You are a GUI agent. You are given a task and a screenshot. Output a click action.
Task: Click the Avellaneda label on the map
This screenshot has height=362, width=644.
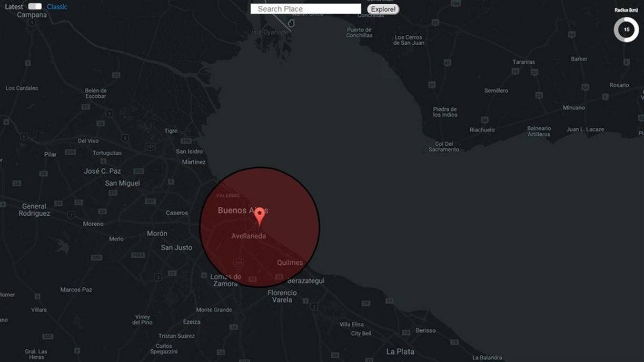(x=249, y=236)
